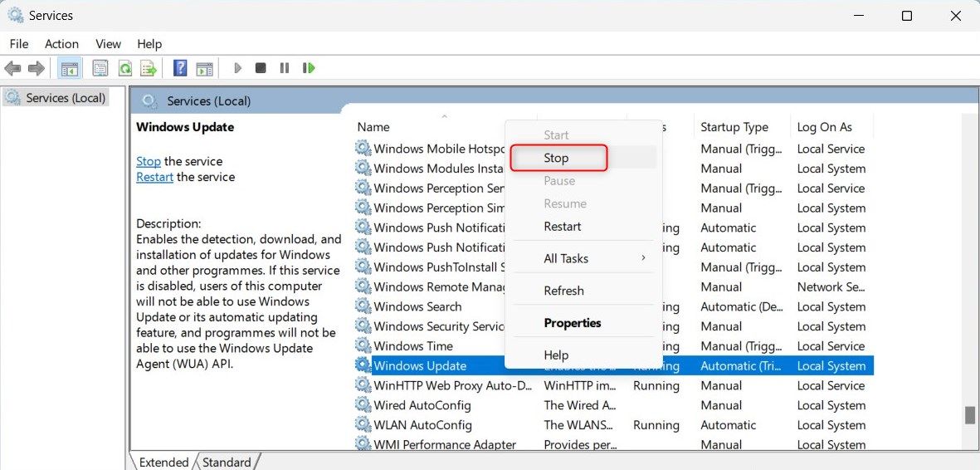Open the blue Help toolbar icon
Screen dimensions: 980x470
[180, 68]
